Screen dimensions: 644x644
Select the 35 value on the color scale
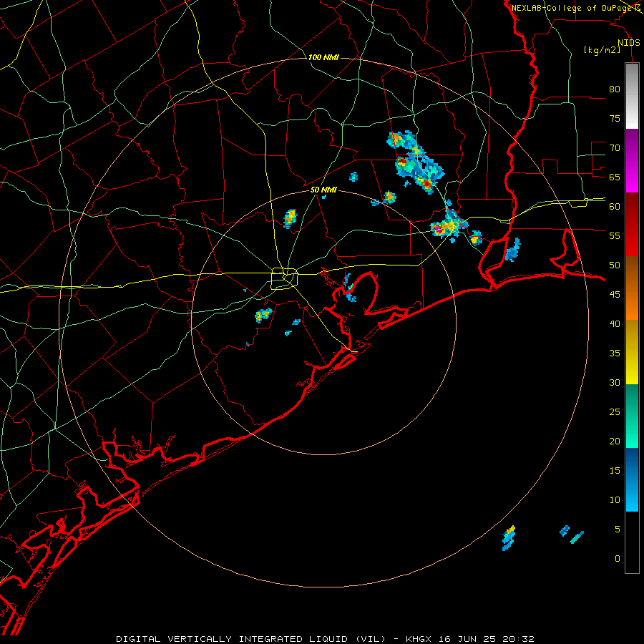coord(615,353)
